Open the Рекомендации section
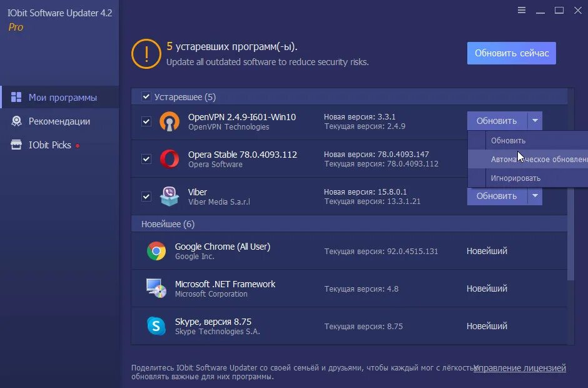Image resolution: width=588 pixels, height=388 pixels. (x=60, y=121)
